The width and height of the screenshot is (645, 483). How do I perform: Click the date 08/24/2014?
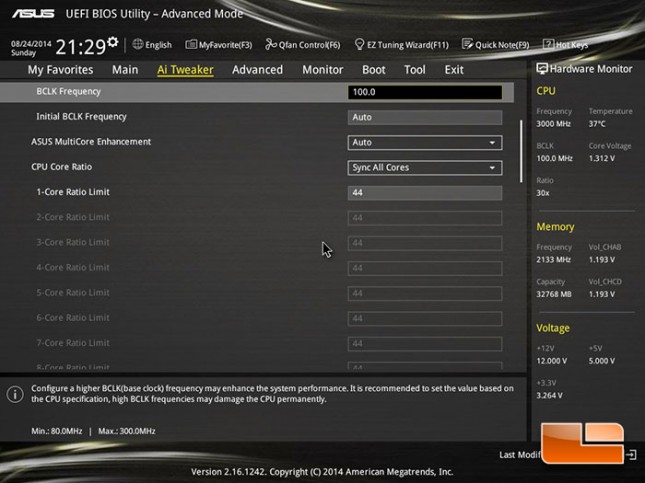pyautogui.click(x=31, y=44)
